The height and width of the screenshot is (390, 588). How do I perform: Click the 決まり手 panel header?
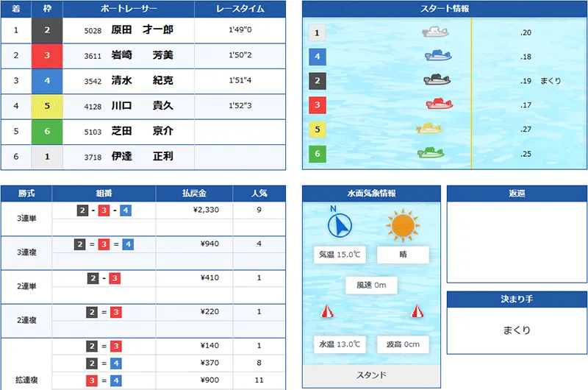(517, 299)
